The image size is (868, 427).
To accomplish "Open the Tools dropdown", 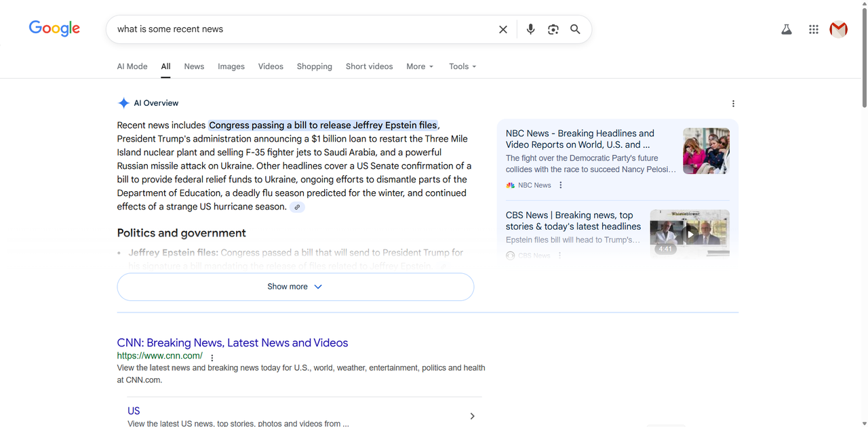I will (x=462, y=66).
